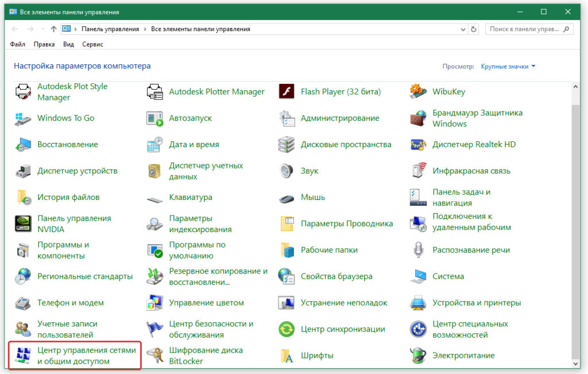Click the Мышь icon
Screen dimensions: 588x374
pyautogui.click(x=287, y=198)
